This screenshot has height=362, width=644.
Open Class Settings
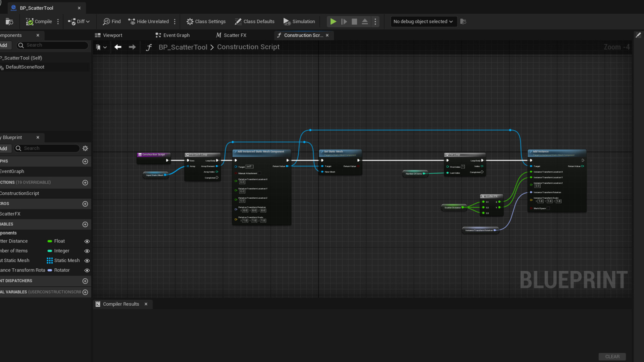(206, 22)
